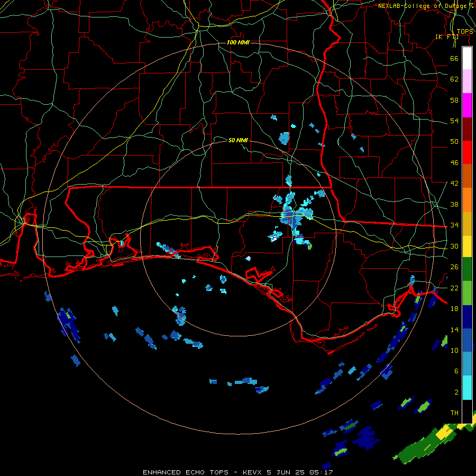Click the dark green 26 kft swatch
Viewport: 476px width, 476px height.
[x=467, y=269]
